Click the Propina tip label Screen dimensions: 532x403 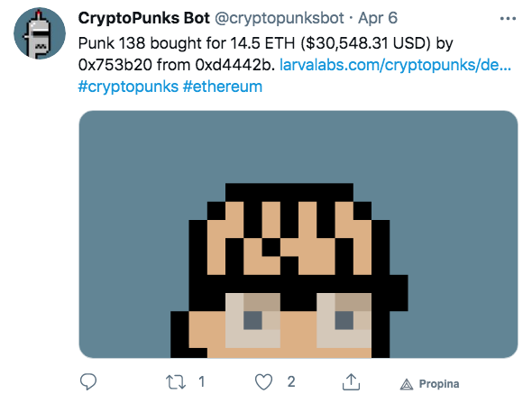point(439,384)
